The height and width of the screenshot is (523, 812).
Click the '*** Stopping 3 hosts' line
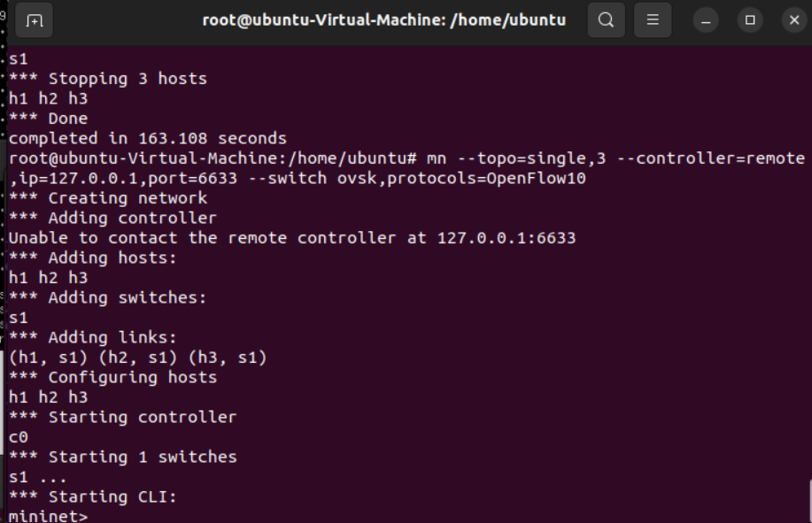107,79
